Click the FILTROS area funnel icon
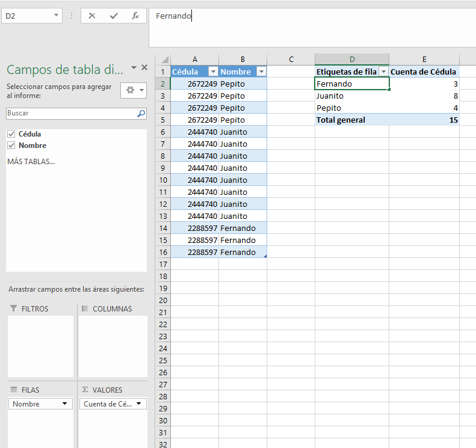Image resolution: width=476 pixels, height=448 pixels. click(x=13, y=308)
